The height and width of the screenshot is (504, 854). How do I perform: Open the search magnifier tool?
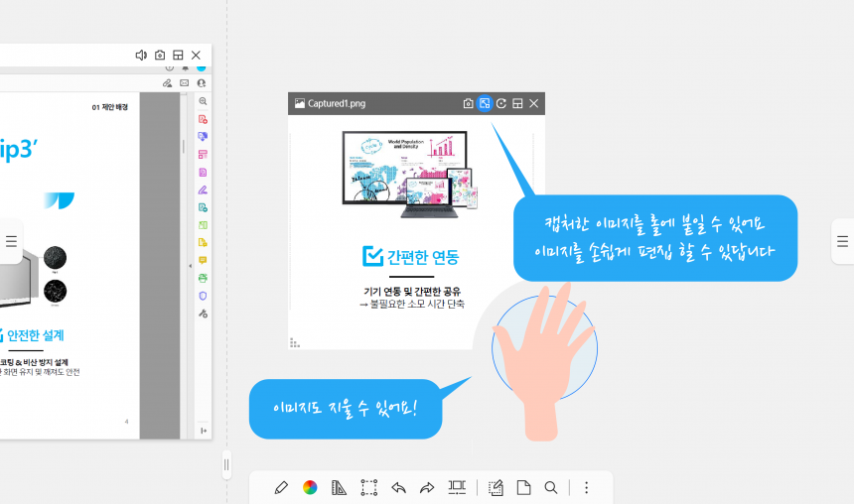[x=551, y=487]
